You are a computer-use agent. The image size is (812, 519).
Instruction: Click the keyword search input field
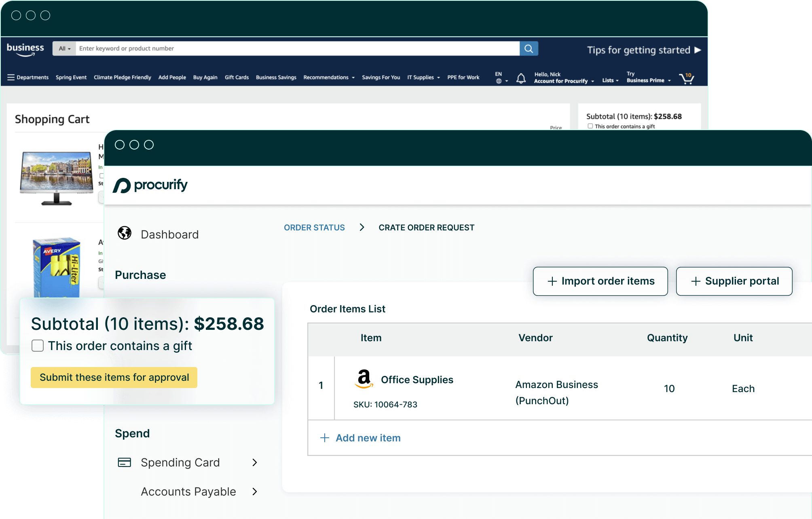pos(297,49)
